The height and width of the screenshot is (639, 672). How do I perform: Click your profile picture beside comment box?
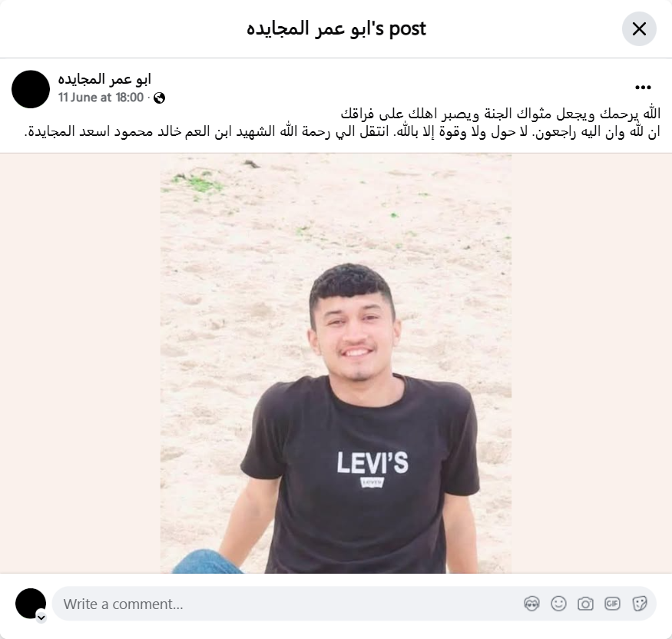point(31,604)
